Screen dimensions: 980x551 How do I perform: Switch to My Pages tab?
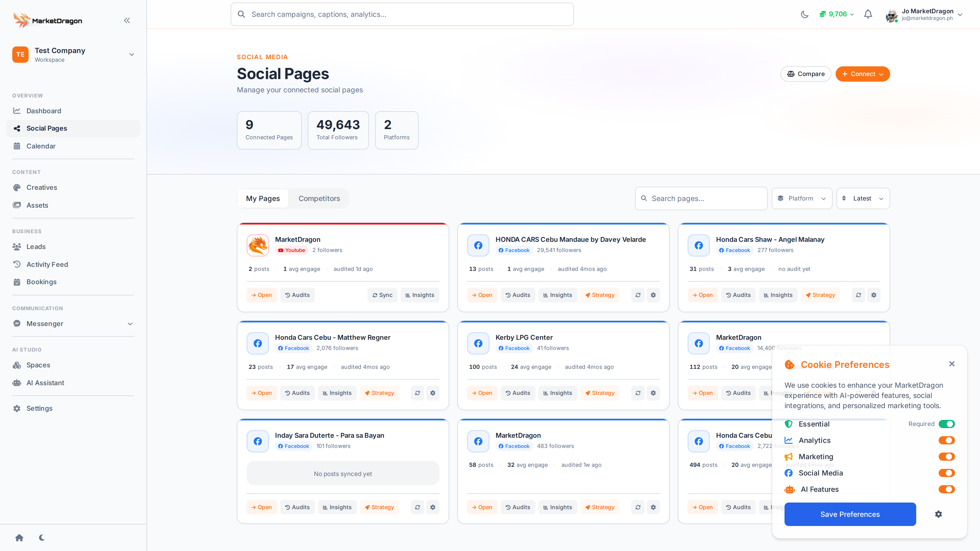point(263,198)
